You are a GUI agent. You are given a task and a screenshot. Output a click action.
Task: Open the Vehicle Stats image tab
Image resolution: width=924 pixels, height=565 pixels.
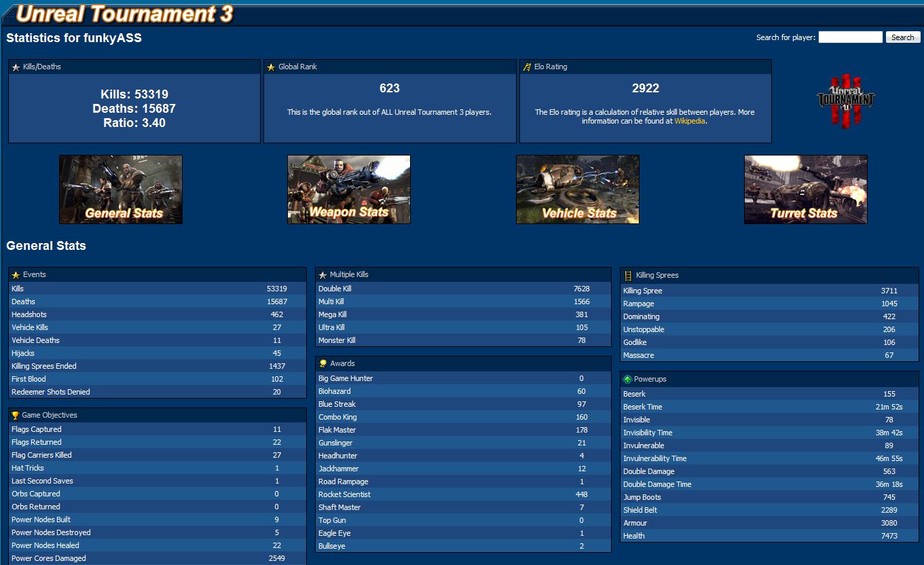coord(578,189)
